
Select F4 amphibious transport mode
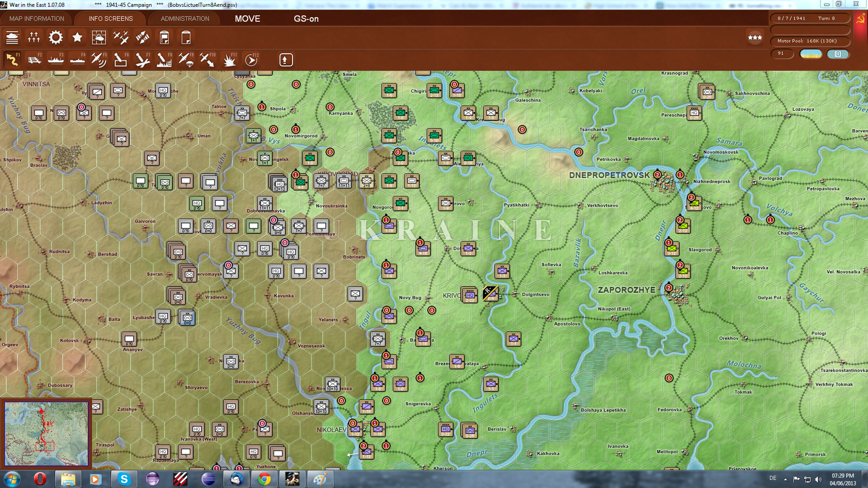77,60
